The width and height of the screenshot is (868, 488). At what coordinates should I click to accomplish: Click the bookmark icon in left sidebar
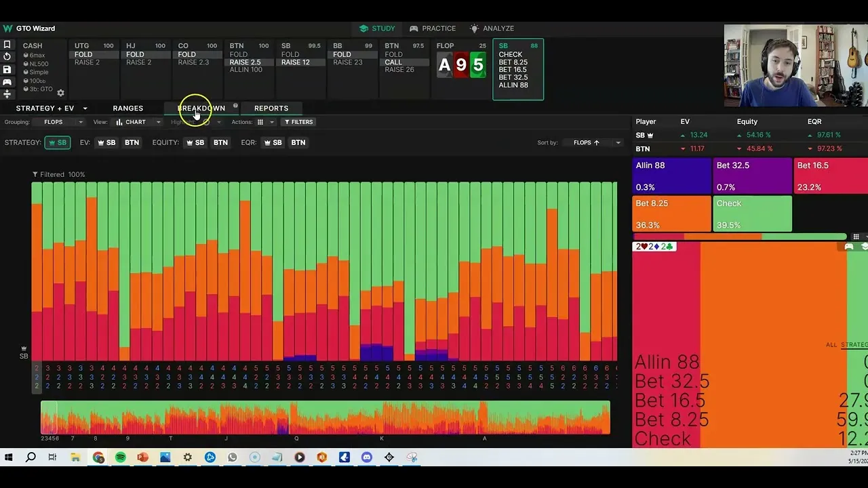click(7, 45)
